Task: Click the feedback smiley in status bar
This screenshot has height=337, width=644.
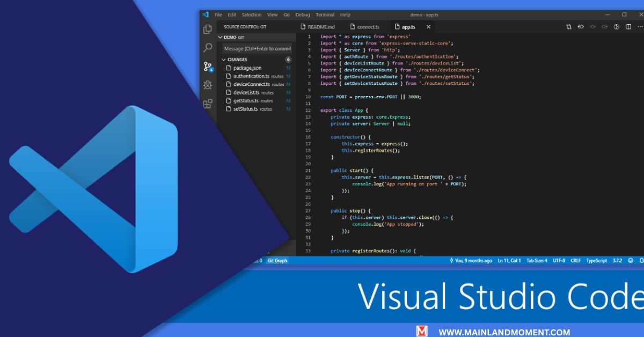Action: [x=631, y=260]
